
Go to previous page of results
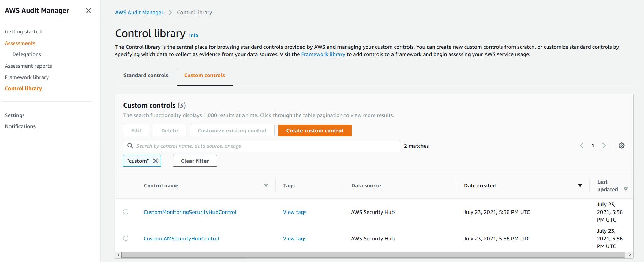pos(582,146)
